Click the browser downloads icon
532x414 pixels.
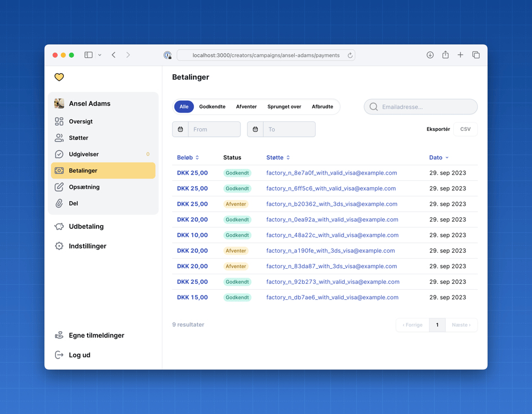tap(430, 55)
